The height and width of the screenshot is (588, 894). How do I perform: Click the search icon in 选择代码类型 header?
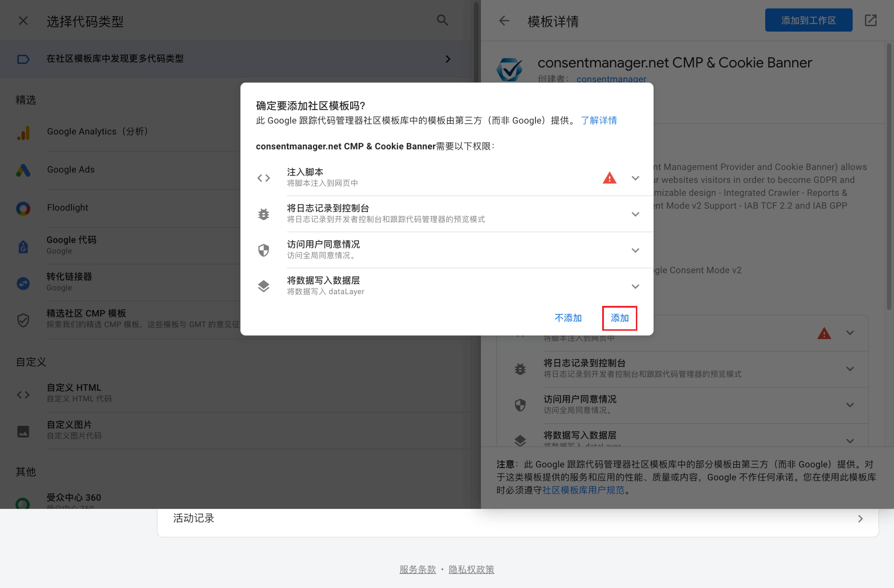coord(442,20)
